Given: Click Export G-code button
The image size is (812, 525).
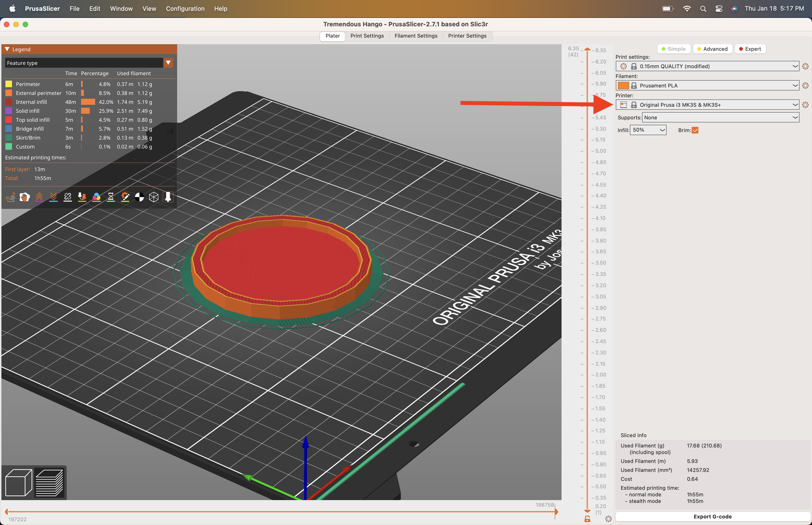Looking at the screenshot, I should pos(713,517).
